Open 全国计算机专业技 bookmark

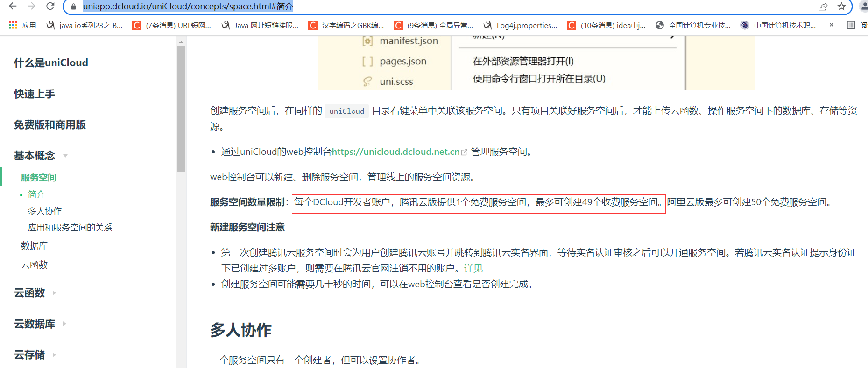tap(693, 25)
